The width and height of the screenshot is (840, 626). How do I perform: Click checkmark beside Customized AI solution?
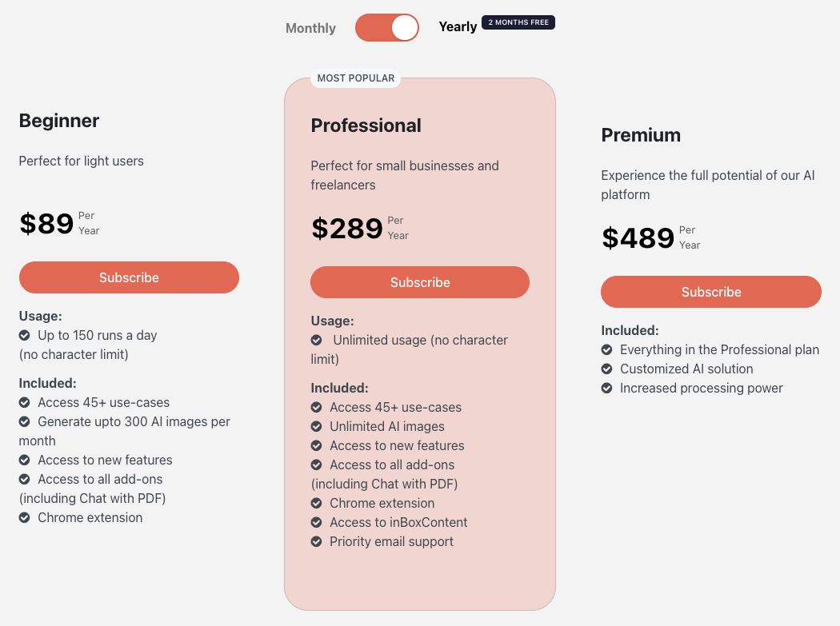607,369
